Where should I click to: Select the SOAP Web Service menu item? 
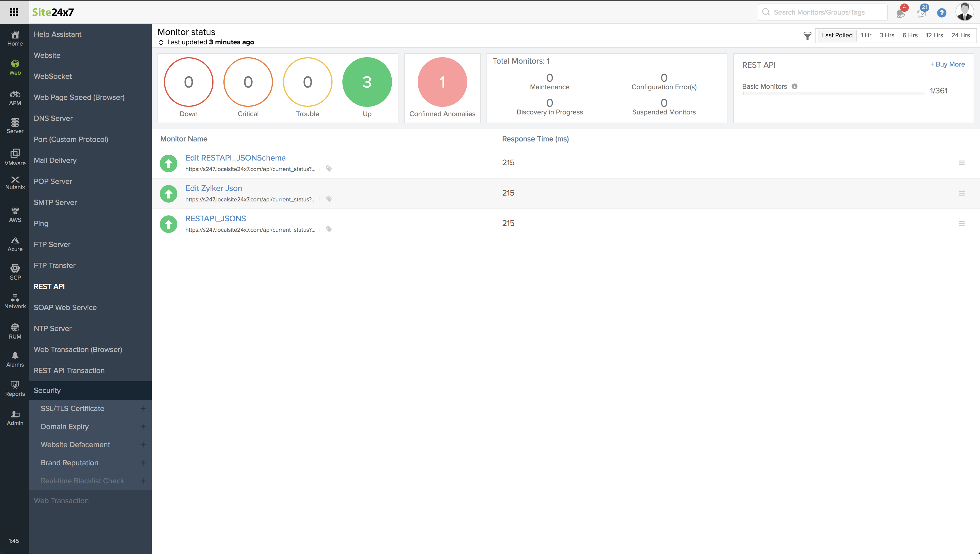65,307
